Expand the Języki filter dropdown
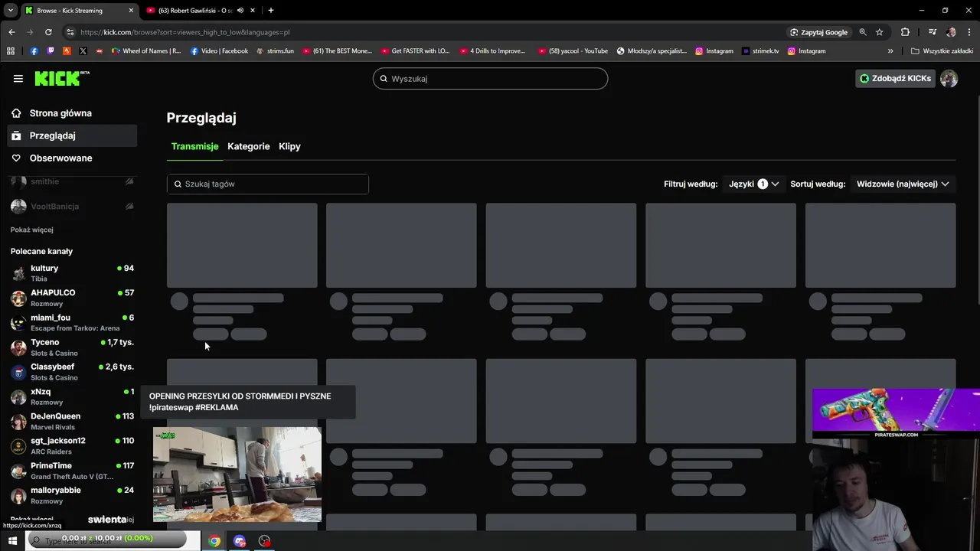Viewport: 980px width, 551px height. 754,184
